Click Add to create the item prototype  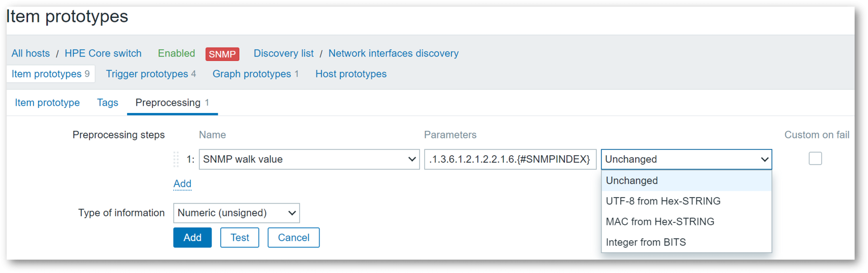(x=192, y=237)
